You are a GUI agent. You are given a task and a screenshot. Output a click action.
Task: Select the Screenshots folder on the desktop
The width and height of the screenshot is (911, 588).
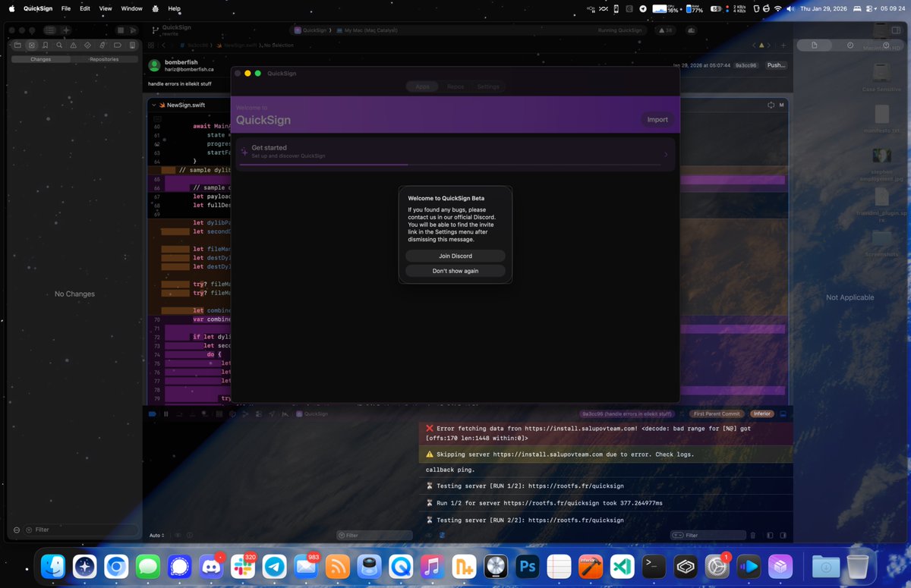(x=881, y=244)
